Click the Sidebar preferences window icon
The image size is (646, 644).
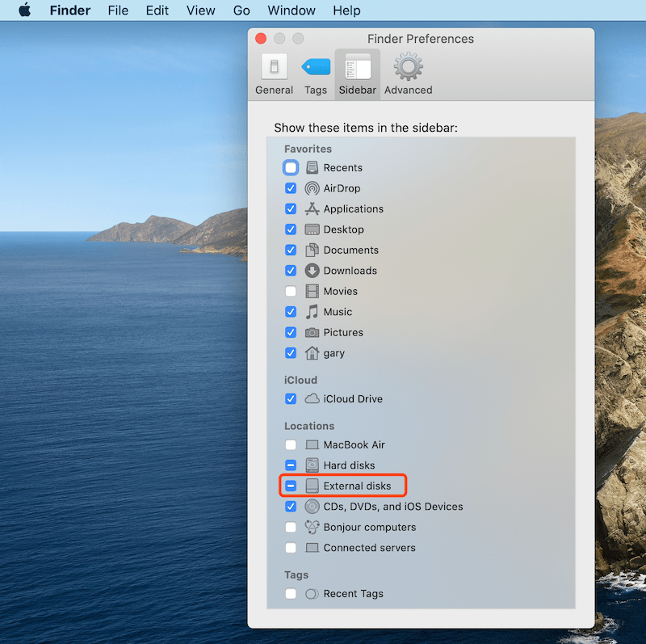pyautogui.click(x=358, y=66)
